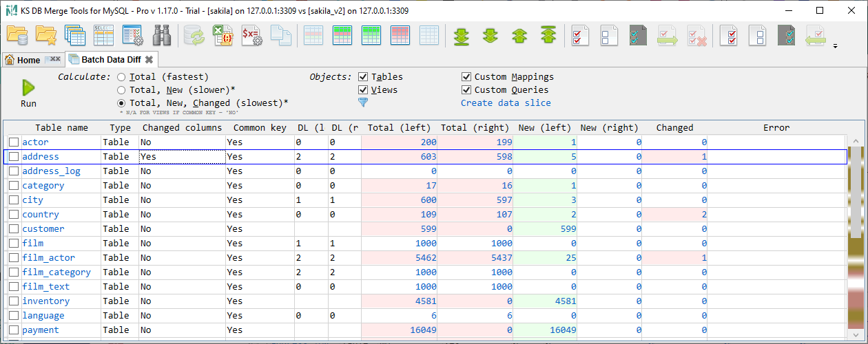
Task: Open the inventory table link
Action: [46, 301]
